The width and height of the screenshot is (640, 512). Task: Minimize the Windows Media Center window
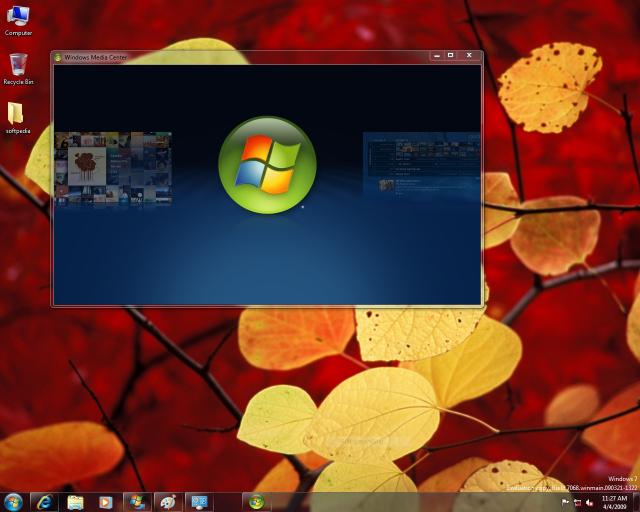(436, 55)
